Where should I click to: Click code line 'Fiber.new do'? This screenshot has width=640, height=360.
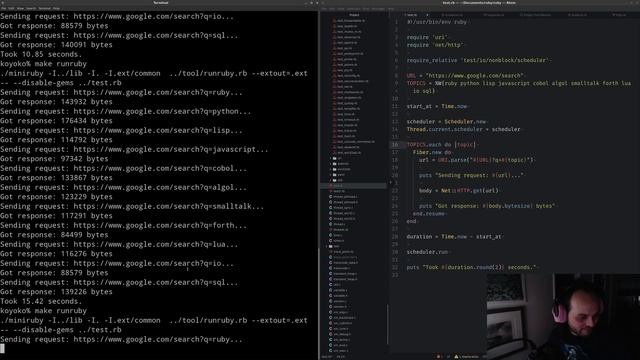tap(431, 152)
